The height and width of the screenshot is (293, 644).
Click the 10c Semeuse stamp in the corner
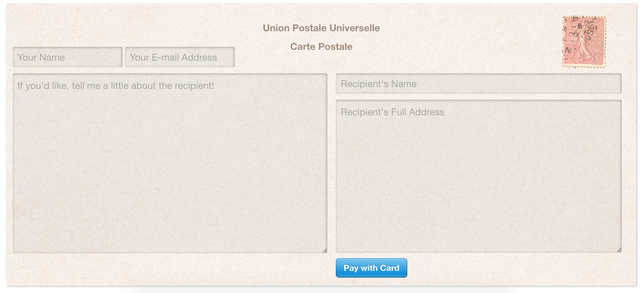(x=584, y=42)
